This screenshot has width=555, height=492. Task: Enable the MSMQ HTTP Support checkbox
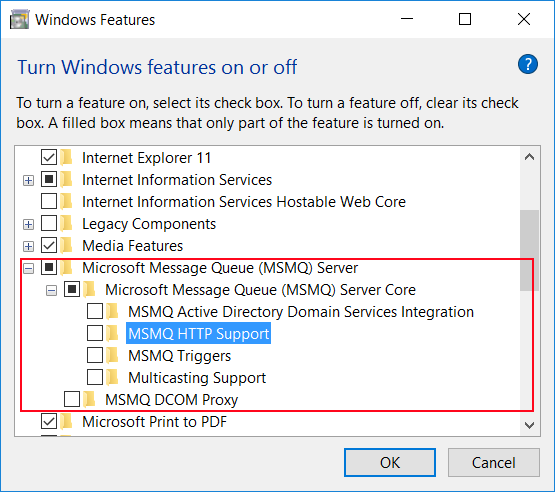click(95, 333)
